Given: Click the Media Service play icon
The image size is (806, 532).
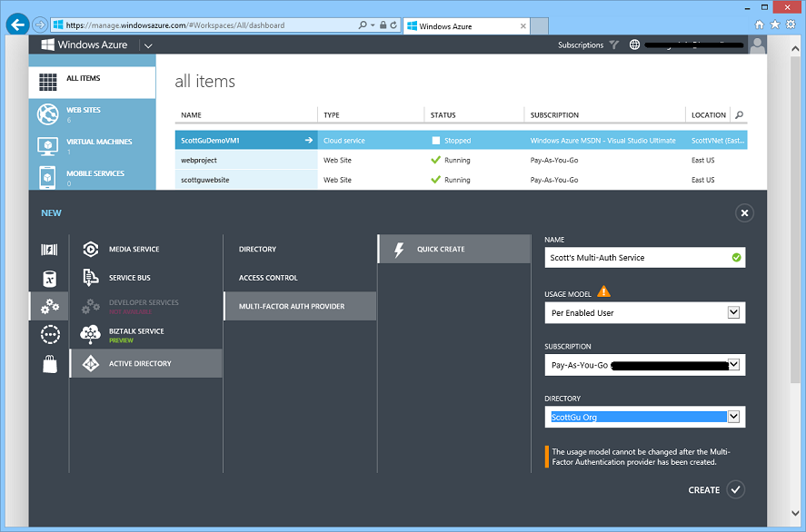Looking at the screenshot, I should (x=91, y=249).
